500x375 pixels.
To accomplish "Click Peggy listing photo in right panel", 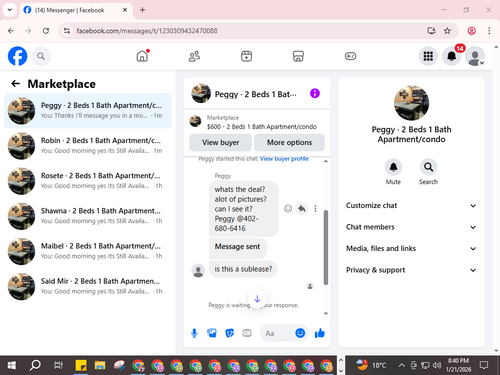I will click(411, 103).
